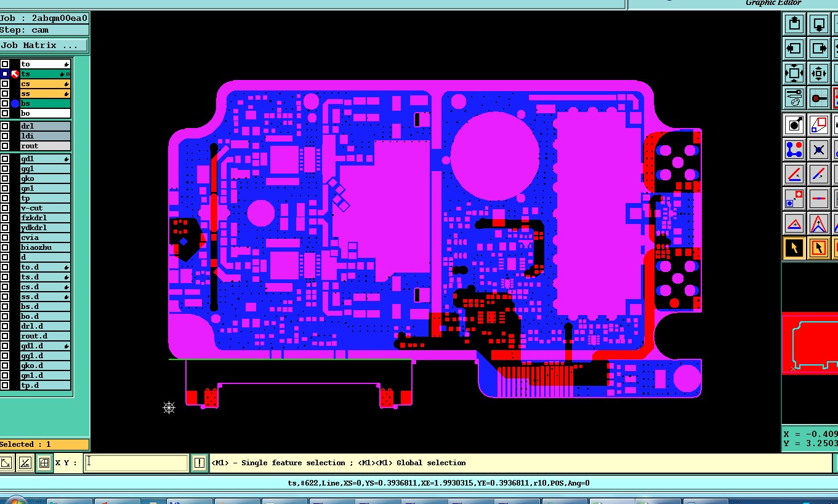The image size is (838, 504).
Task: Select the black circle with arrow tool
Action: 794,126
